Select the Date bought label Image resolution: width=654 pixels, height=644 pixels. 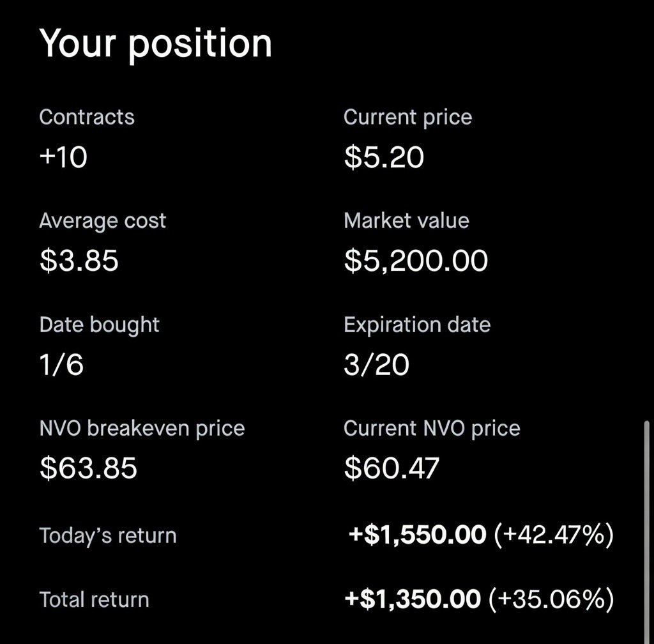click(99, 325)
